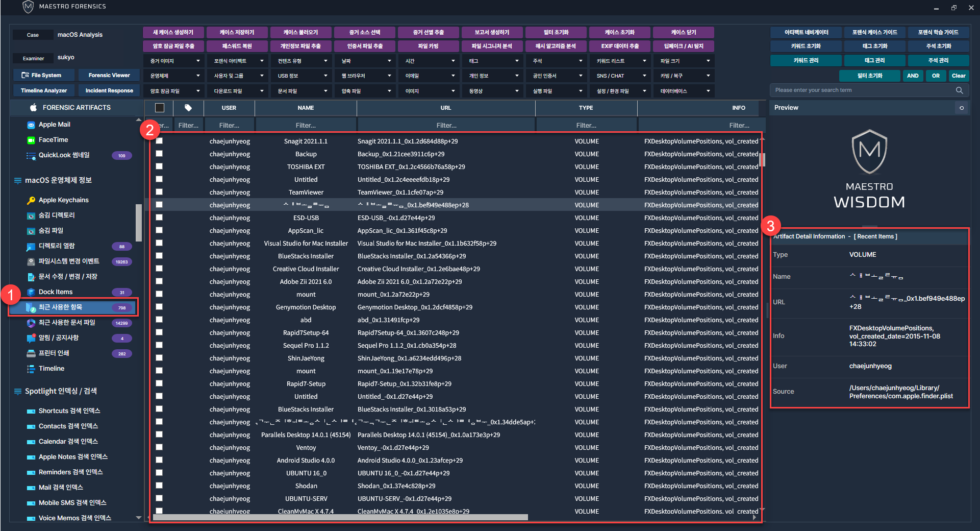
Task: Click the FaceTime sidebar icon
Action: tap(31, 140)
